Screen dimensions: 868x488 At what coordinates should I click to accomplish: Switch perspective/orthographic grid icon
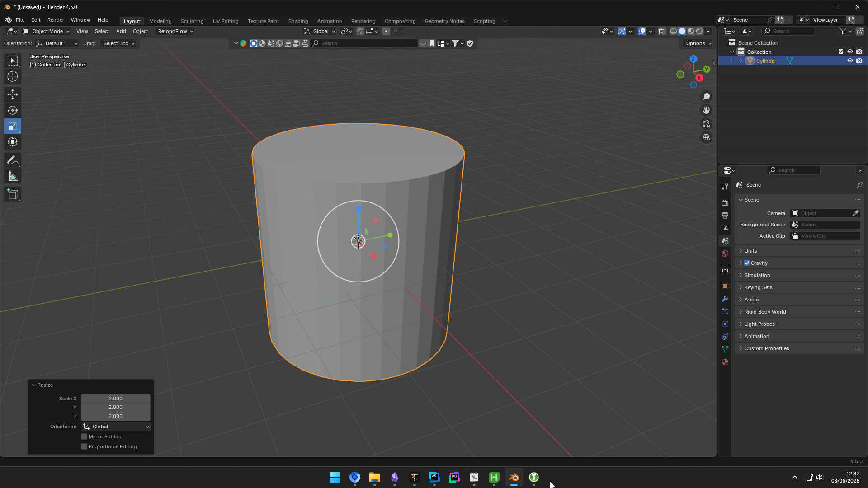pyautogui.click(x=706, y=137)
